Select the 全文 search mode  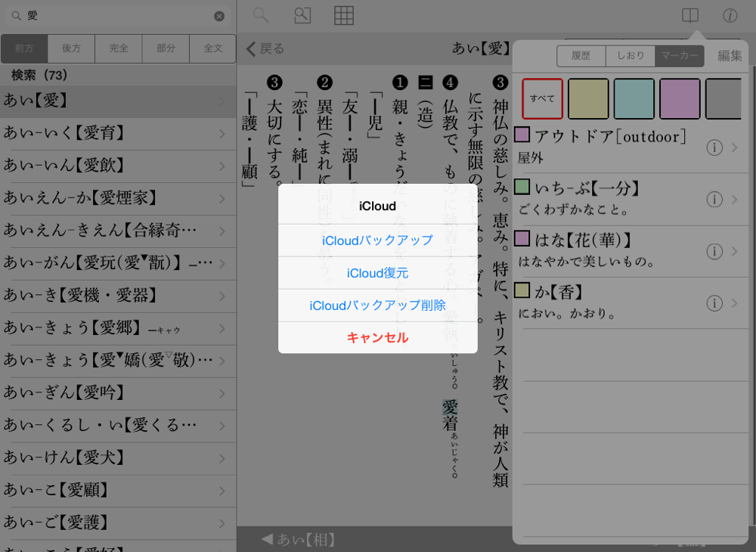click(213, 48)
